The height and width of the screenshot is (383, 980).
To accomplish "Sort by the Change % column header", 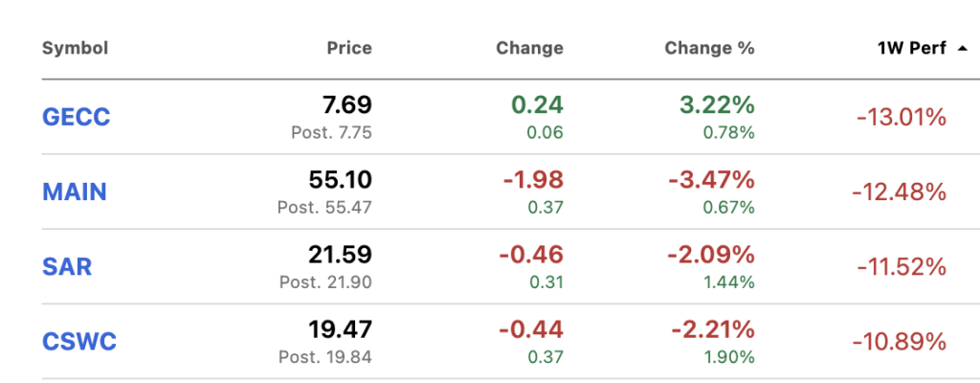I will coord(709,48).
